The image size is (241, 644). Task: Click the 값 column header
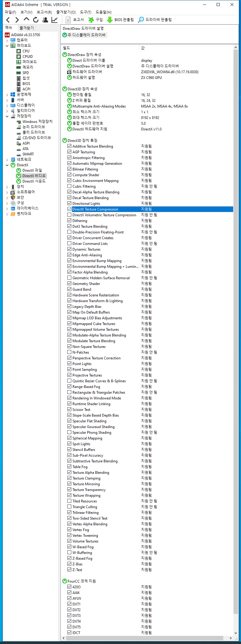(x=186, y=48)
